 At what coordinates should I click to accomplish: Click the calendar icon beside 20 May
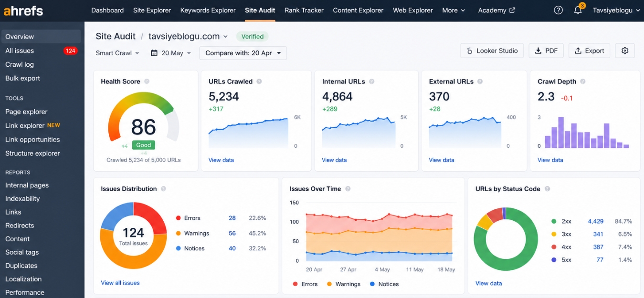tap(154, 53)
